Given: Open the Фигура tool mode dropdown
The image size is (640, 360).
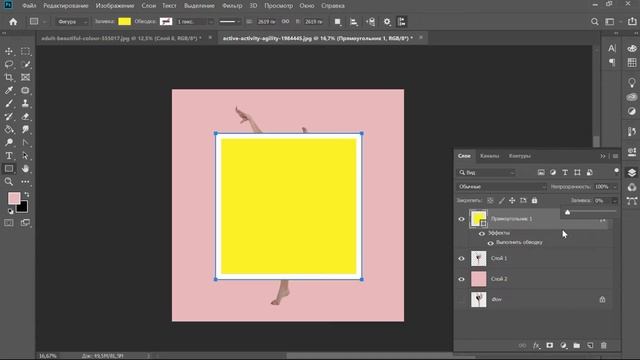Looking at the screenshot, I should tap(71, 22).
